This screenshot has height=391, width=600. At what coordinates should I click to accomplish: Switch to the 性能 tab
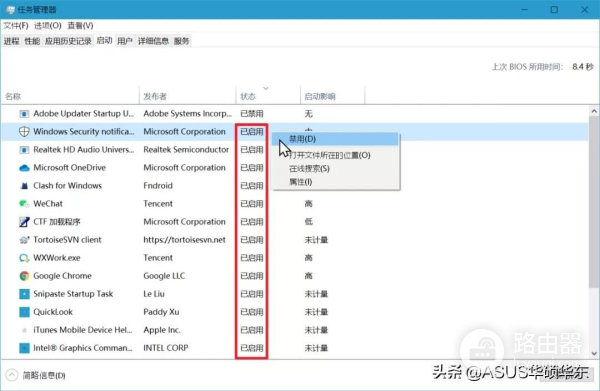pos(32,41)
